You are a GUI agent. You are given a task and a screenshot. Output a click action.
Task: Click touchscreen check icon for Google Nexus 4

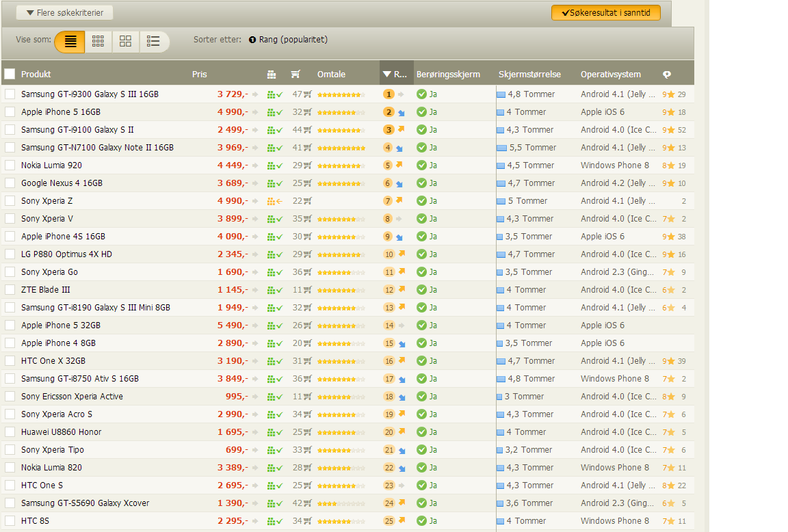click(421, 183)
